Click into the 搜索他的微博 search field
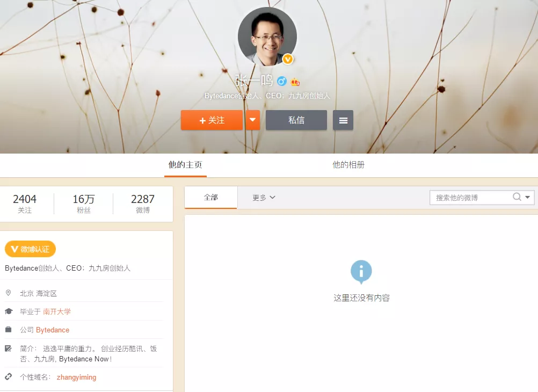 (x=470, y=198)
